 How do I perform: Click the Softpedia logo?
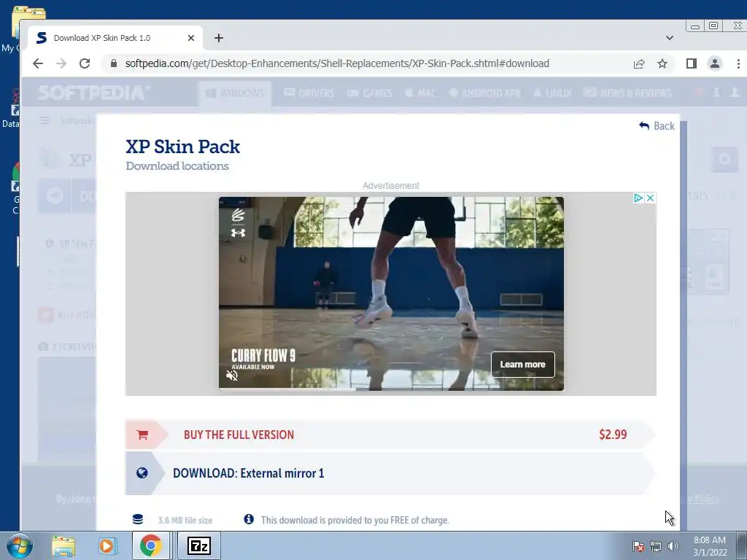point(94,93)
